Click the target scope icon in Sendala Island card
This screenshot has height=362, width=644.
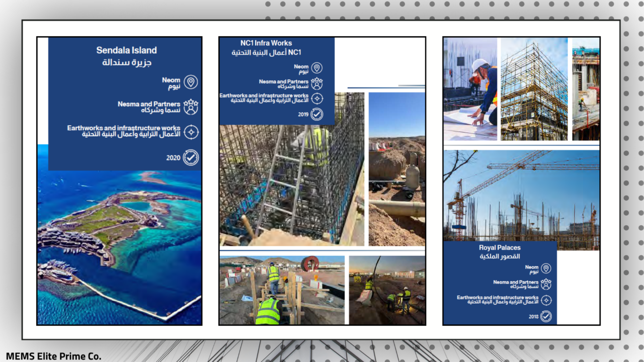point(191,132)
